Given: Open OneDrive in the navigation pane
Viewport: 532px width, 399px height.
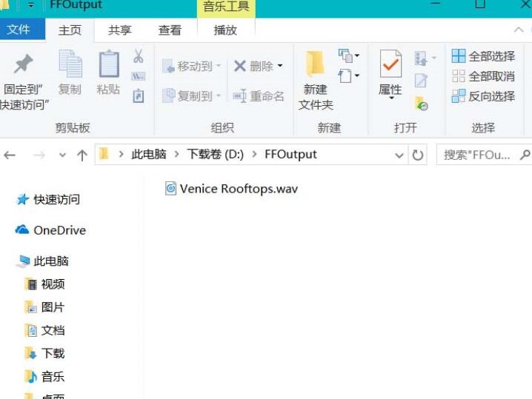Looking at the screenshot, I should pos(59,230).
